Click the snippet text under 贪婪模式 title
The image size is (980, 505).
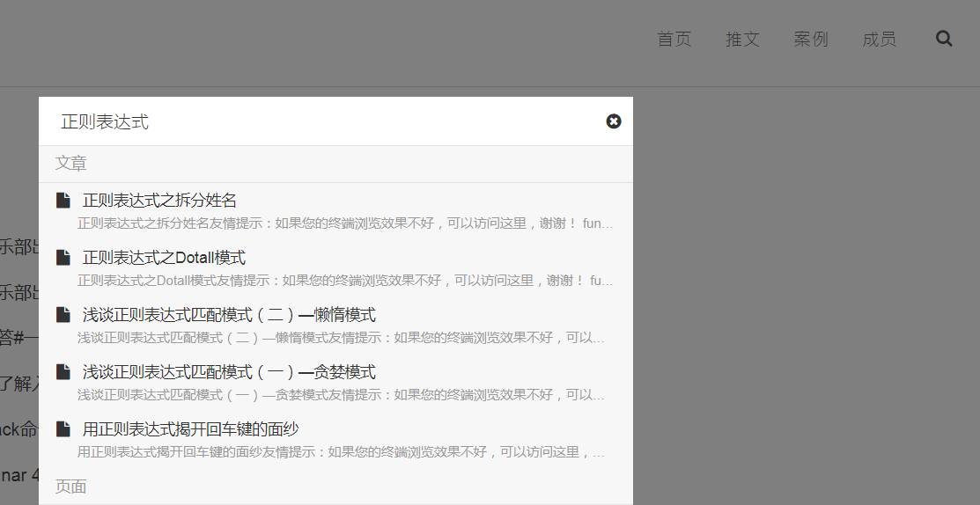click(x=342, y=395)
